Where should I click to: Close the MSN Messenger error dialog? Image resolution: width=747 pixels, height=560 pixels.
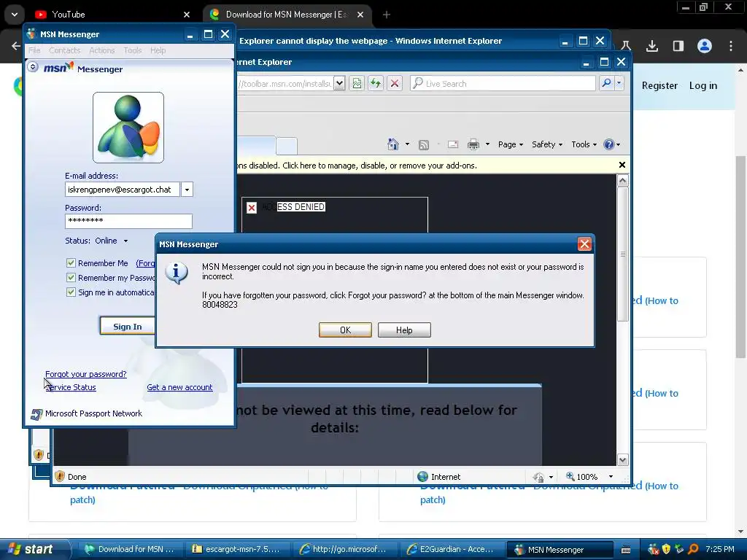(x=584, y=244)
